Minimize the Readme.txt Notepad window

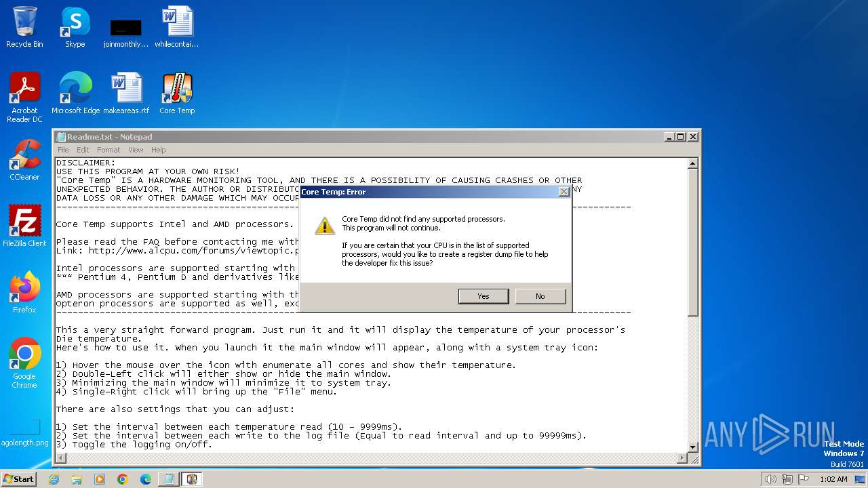pos(669,136)
